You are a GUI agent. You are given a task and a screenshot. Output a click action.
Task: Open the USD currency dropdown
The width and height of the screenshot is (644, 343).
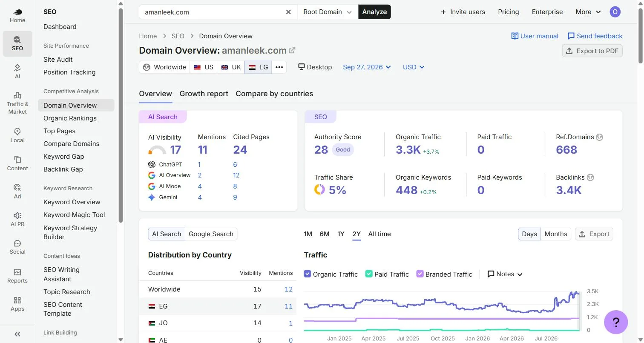[414, 67]
